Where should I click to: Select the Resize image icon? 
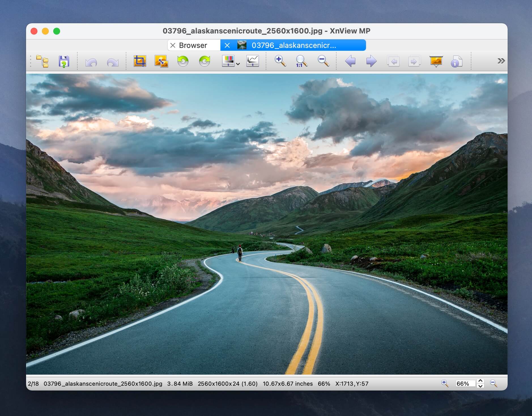tap(161, 61)
